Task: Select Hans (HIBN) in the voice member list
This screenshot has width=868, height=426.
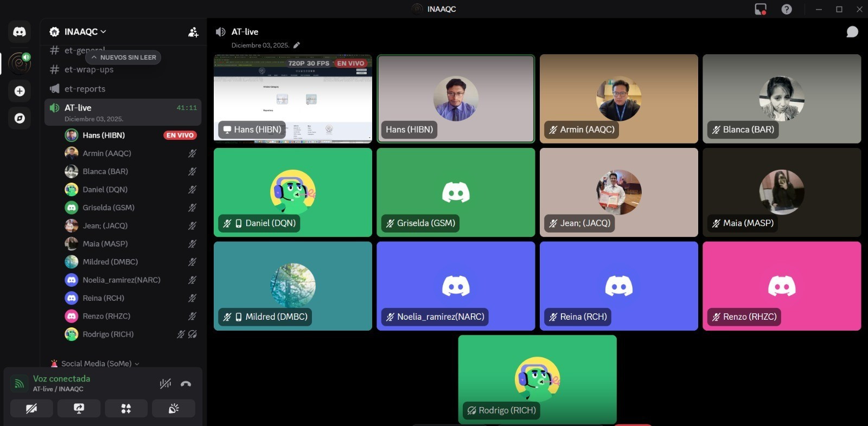Action: [x=104, y=135]
